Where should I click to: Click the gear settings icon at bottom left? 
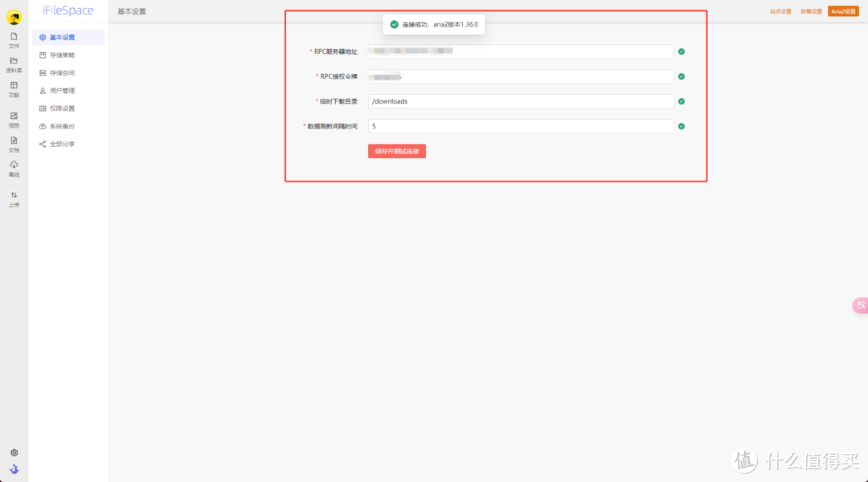point(14,452)
